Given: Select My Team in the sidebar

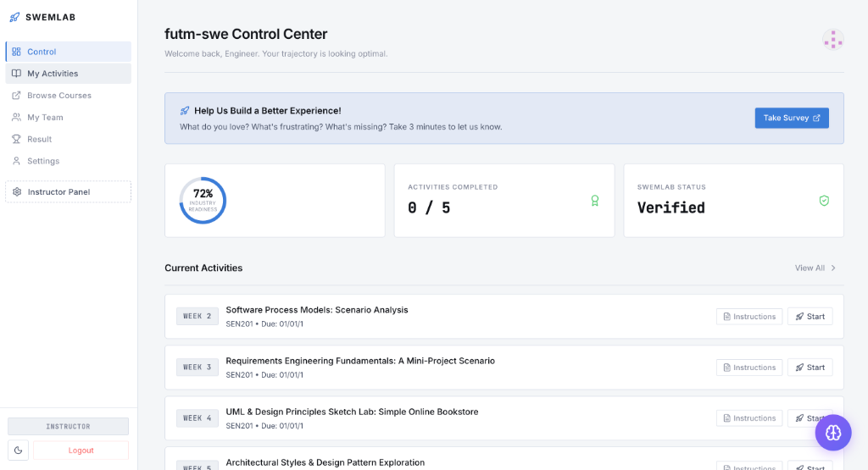Looking at the screenshot, I should 69,117.
